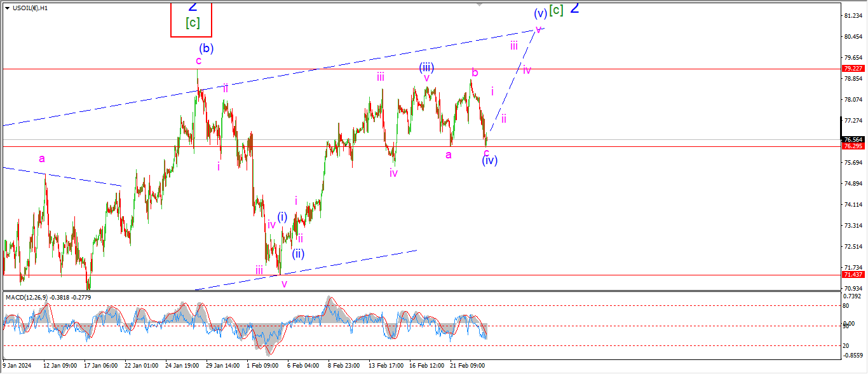The image size is (868, 374).
Task: Select the red 76.295 price level tag
Action: click(851, 146)
